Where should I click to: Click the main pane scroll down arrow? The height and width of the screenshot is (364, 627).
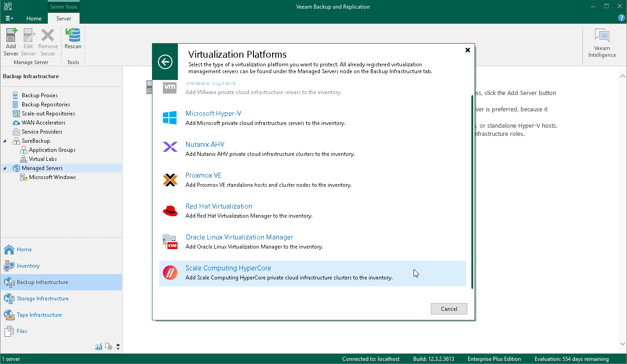623,344
